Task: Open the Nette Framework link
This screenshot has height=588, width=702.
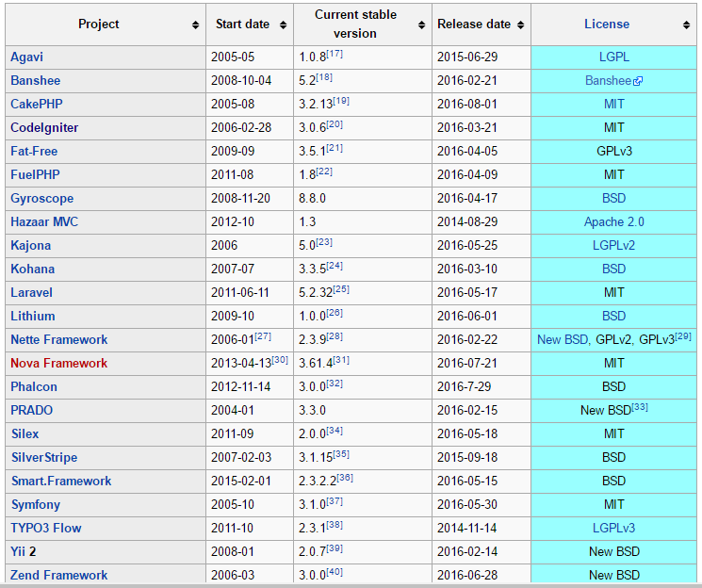Action: (x=59, y=340)
